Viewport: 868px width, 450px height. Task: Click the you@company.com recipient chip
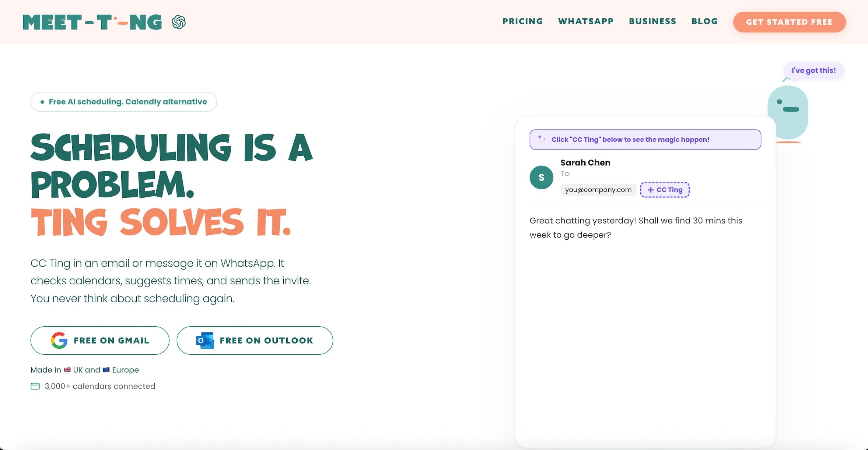point(598,190)
